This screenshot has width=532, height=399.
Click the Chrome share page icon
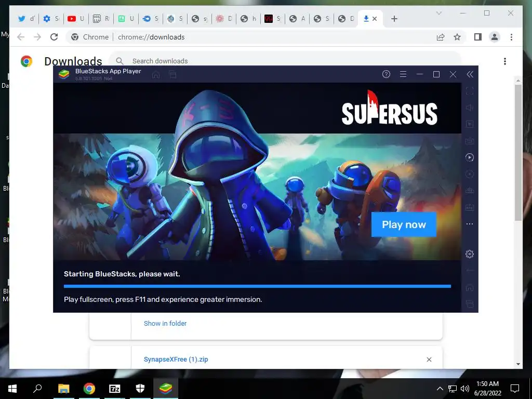pyautogui.click(x=441, y=37)
